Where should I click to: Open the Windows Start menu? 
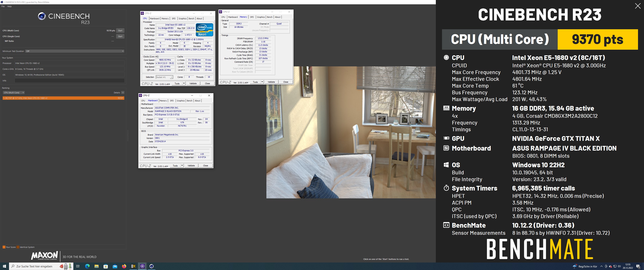coord(4,266)
